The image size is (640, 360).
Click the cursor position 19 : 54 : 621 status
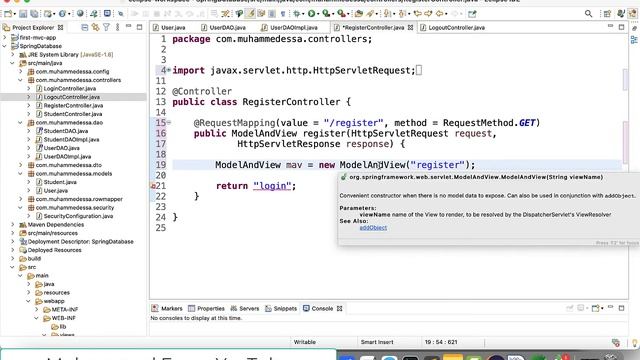tap(441, 342)
